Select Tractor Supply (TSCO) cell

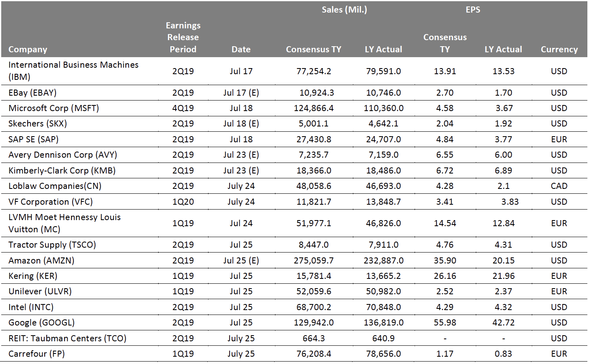pyautogui.click(x=52, y=245)
